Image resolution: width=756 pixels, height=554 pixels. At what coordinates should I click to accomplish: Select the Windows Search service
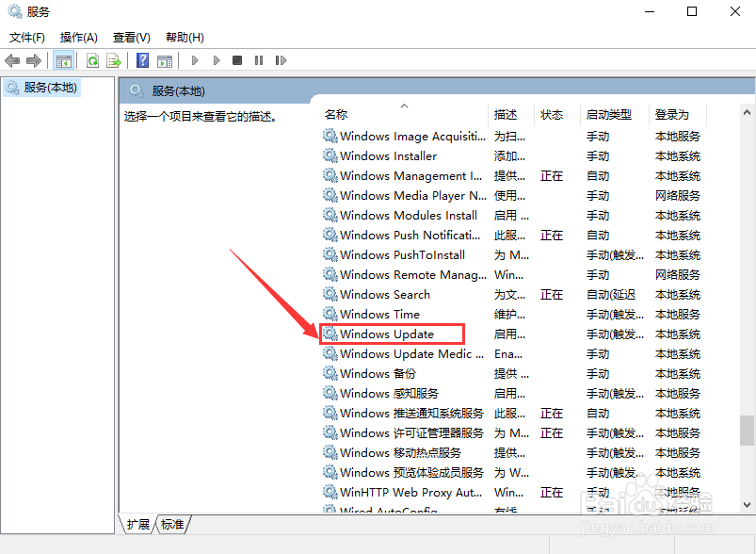pos(511,294)
